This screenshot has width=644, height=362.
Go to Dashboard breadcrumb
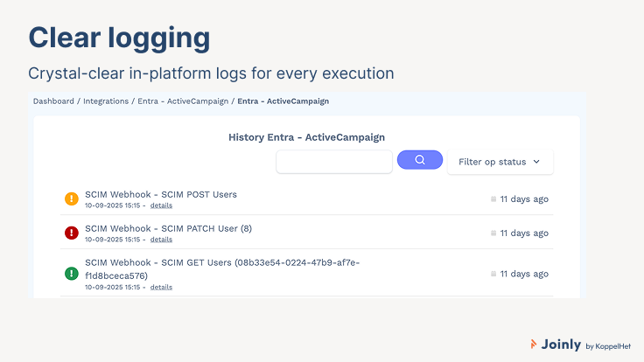pyautogui.click(x=53, y=101)
